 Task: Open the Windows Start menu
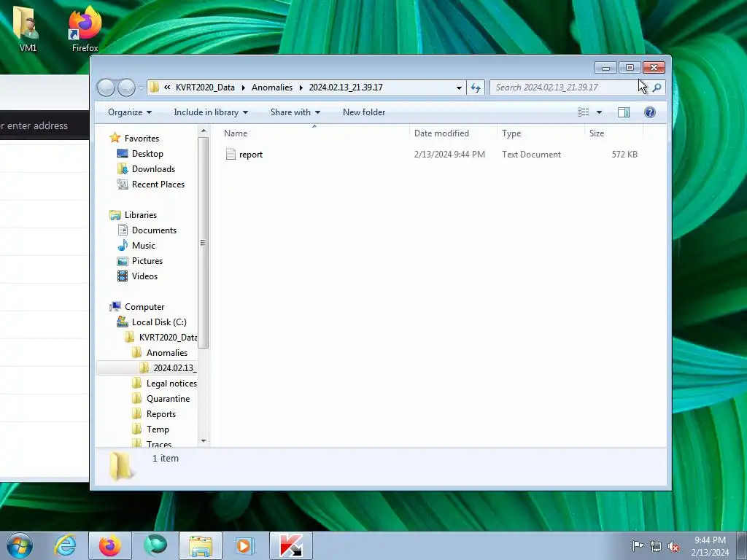[x=20, y=545]
